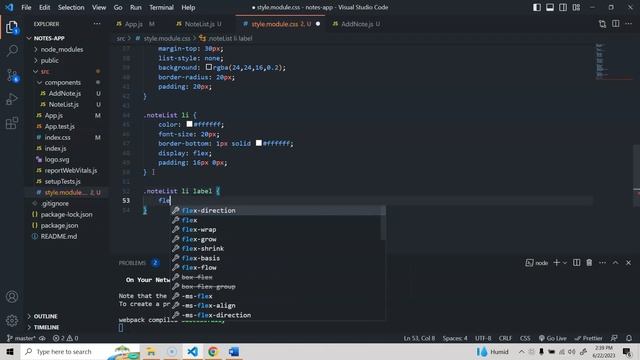This screenshot has height=360, width=640.
Task: Switch to the App.js editor tab
Action: coord(135,24)
